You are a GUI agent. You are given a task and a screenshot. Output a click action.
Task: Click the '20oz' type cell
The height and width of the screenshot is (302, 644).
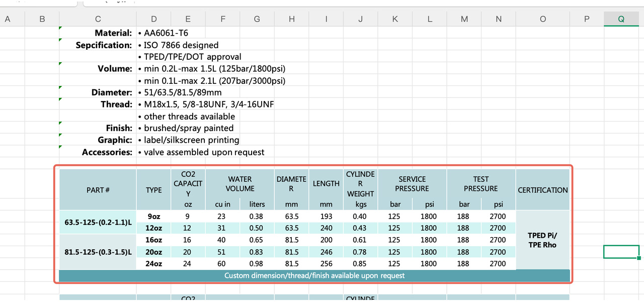tap(153, 252)
